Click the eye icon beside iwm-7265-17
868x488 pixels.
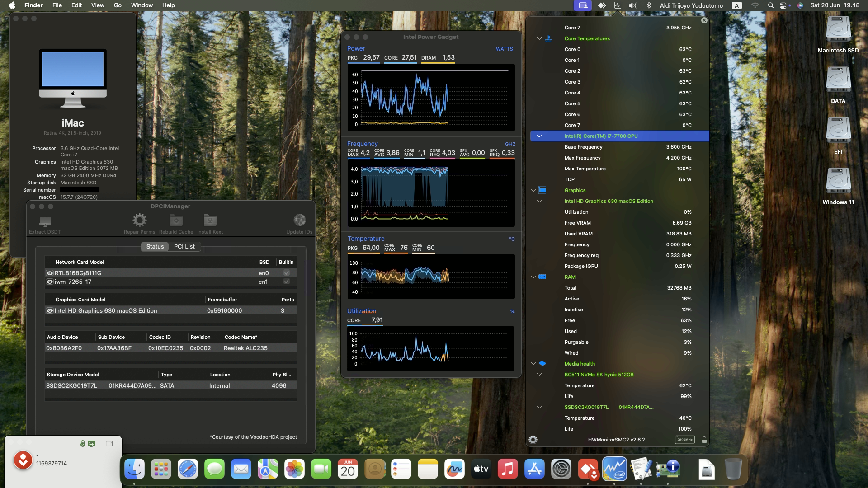pyautogui.click(x=50, y=282)
